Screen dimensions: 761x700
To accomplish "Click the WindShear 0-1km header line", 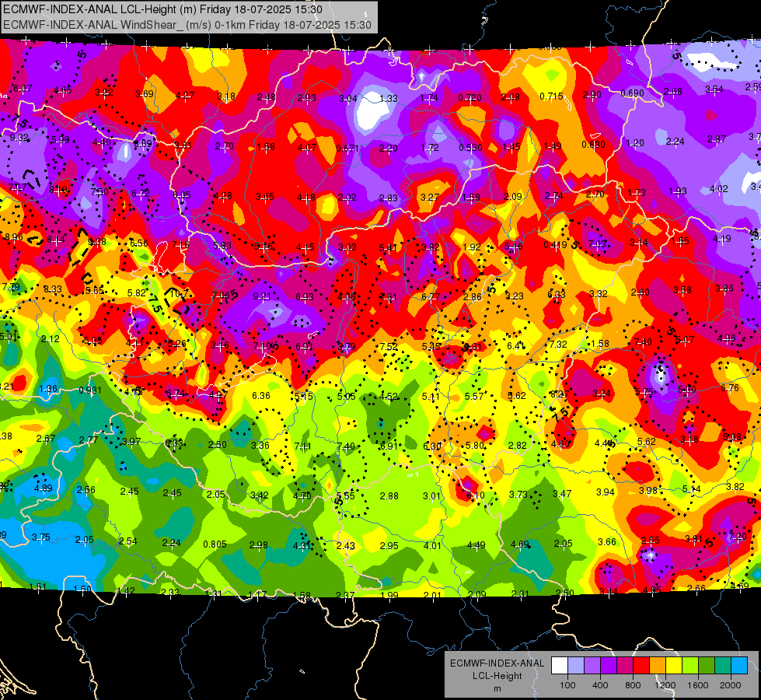I will [187, 25].
